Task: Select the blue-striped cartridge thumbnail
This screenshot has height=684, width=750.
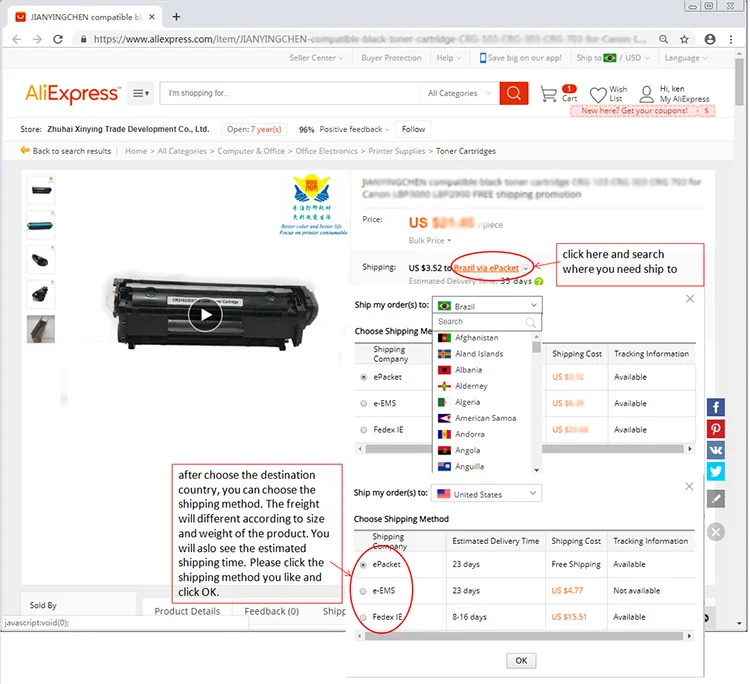Action: pos(41,225)
